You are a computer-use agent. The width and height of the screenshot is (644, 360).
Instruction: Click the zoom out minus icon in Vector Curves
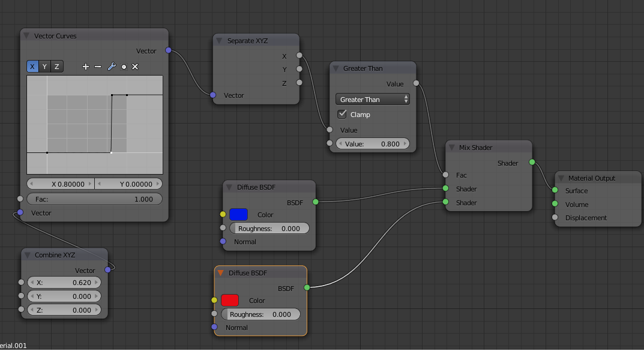[x=98, y=67]
